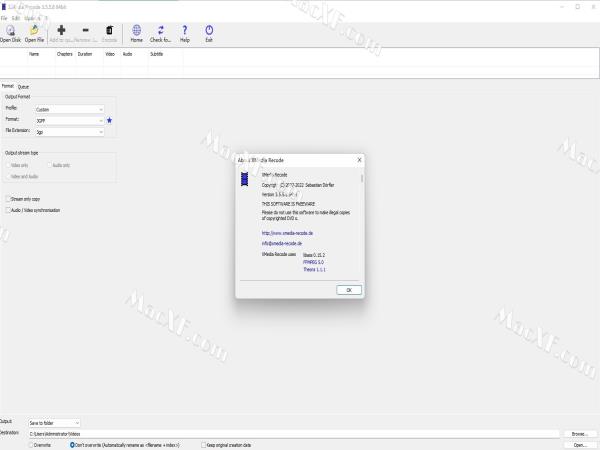Switch to the Format tab
This screenshot has height=450, width=600.
click(8, 86)
